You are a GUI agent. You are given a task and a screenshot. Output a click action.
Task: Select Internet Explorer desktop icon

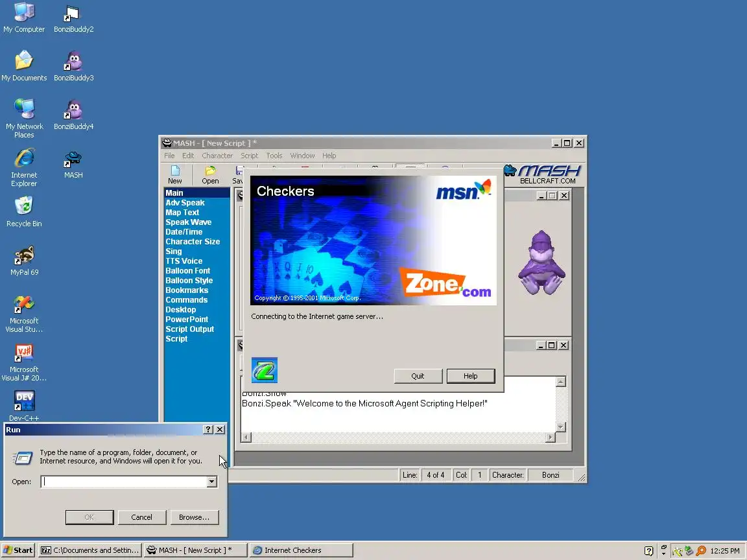[24, 168]
